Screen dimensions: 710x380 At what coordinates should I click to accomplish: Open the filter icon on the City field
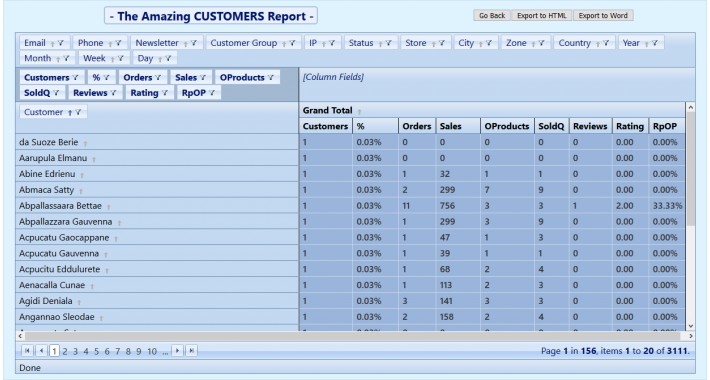[x=489, y=43]
